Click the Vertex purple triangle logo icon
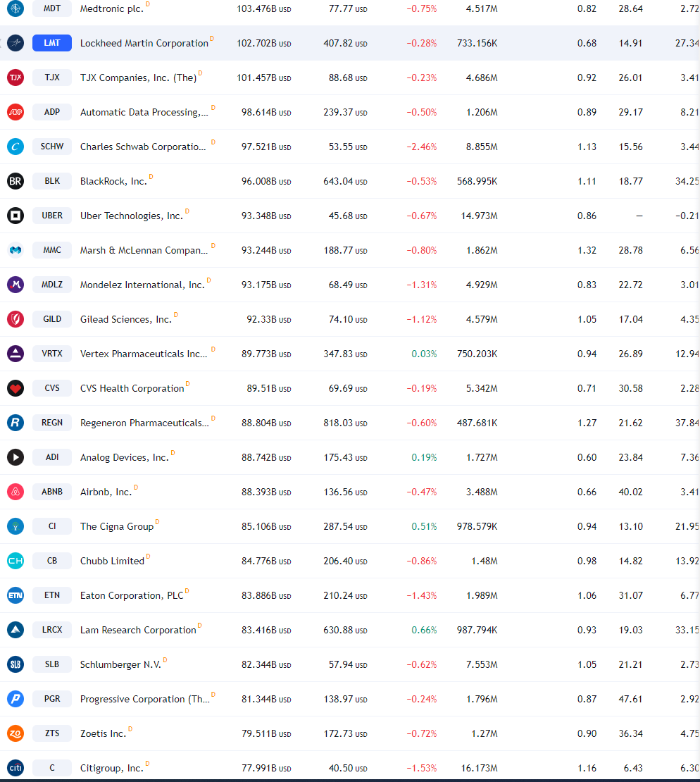The image size is (700, 782). tap(15, 354)
